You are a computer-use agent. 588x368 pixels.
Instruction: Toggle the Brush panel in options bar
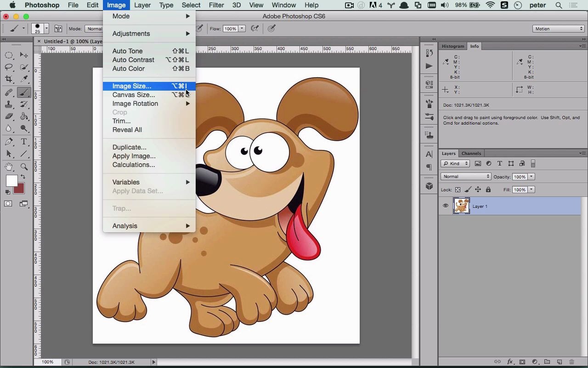[x=58, y=29]
